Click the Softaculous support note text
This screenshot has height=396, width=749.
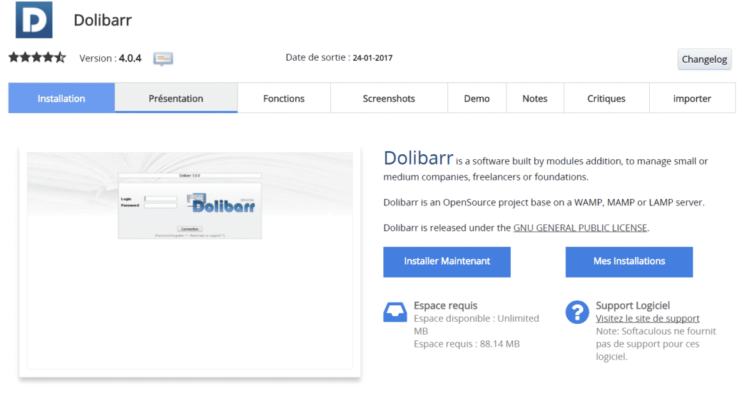point(655,344)
